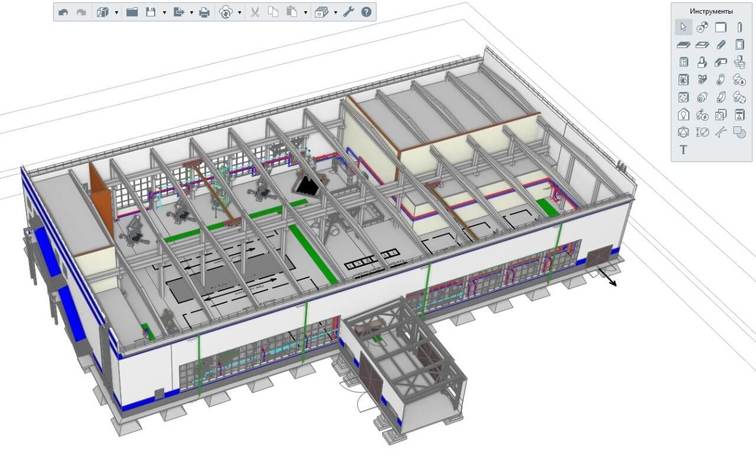Click the 3D view building icon
This screenshot has height=455, width=756.
pos(102,13)
